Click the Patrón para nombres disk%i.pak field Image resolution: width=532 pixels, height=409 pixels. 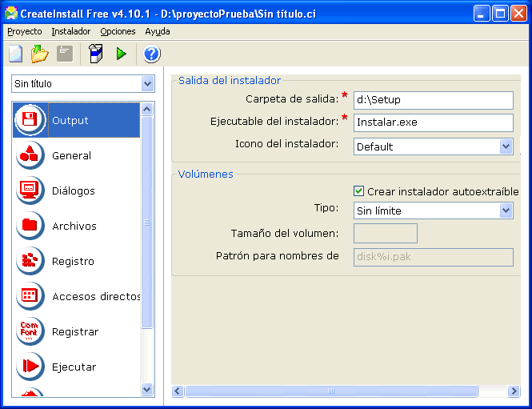point(434,257)
